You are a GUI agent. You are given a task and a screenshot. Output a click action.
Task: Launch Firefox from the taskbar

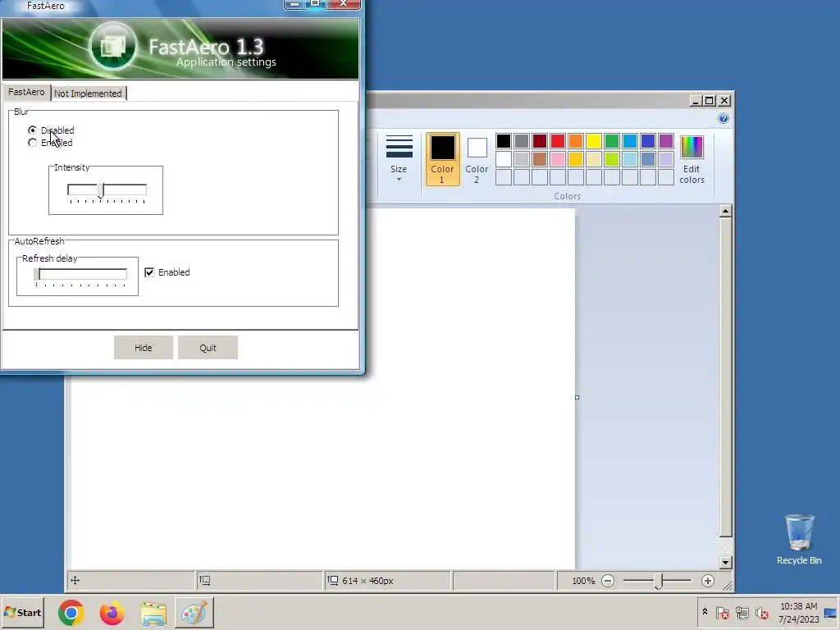(x=112, y=613)
